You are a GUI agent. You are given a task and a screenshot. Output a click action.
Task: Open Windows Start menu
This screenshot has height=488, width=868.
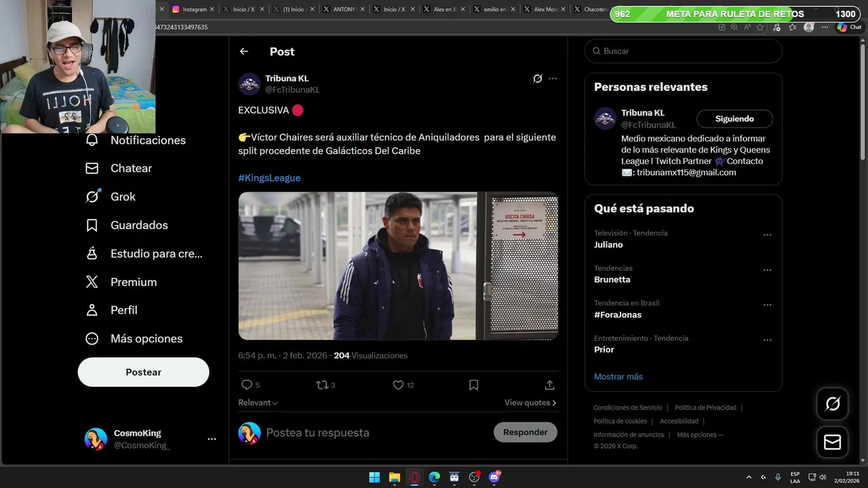(x=374, y=477)
